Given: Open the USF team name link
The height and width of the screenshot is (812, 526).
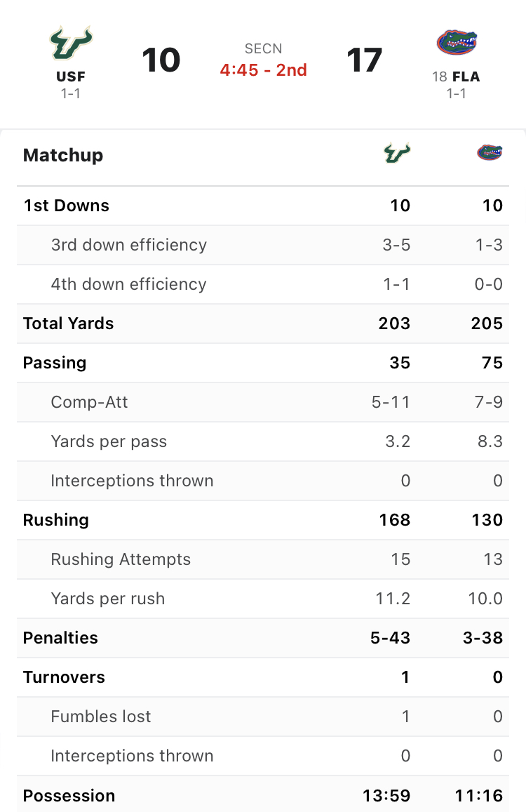Looking at the screenshot, I should 71,76.
